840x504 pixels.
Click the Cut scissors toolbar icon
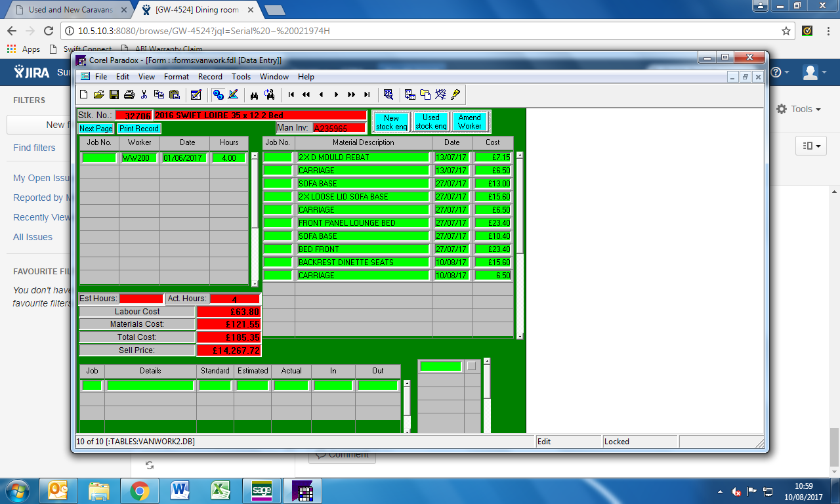pyautogui.click(x=144, y=95)
